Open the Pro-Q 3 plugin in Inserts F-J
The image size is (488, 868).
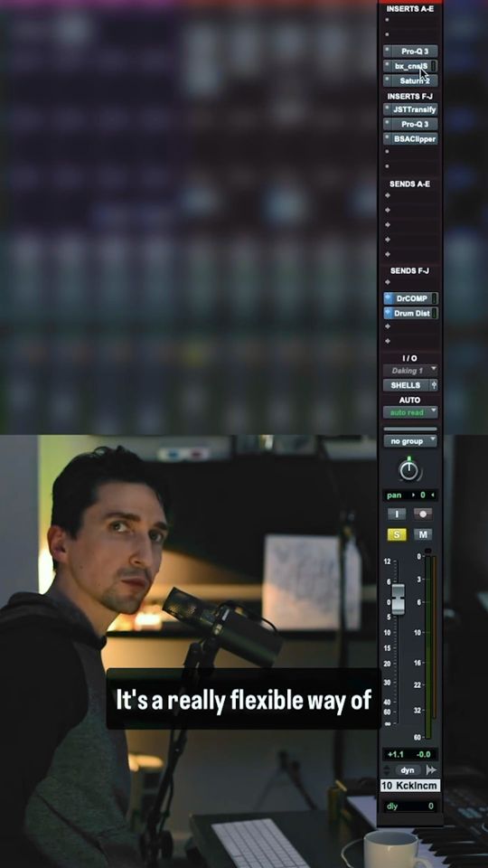coord(415,125)
